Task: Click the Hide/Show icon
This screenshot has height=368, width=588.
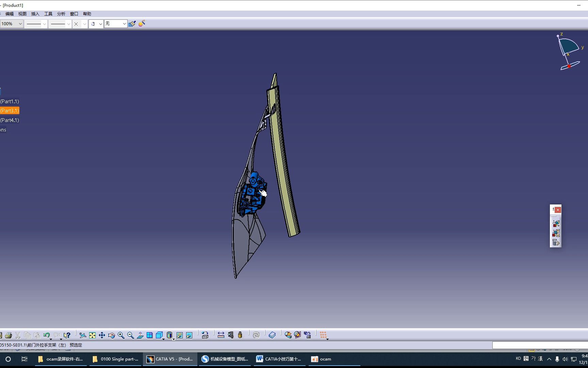Action: pyautogui.click(x=179, y=335)
